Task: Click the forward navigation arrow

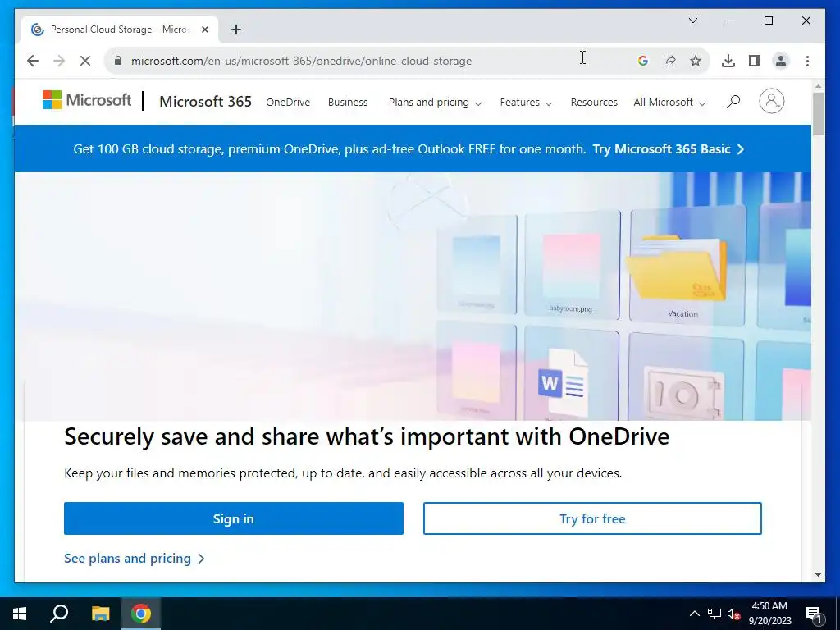Action: click(59, 61)
